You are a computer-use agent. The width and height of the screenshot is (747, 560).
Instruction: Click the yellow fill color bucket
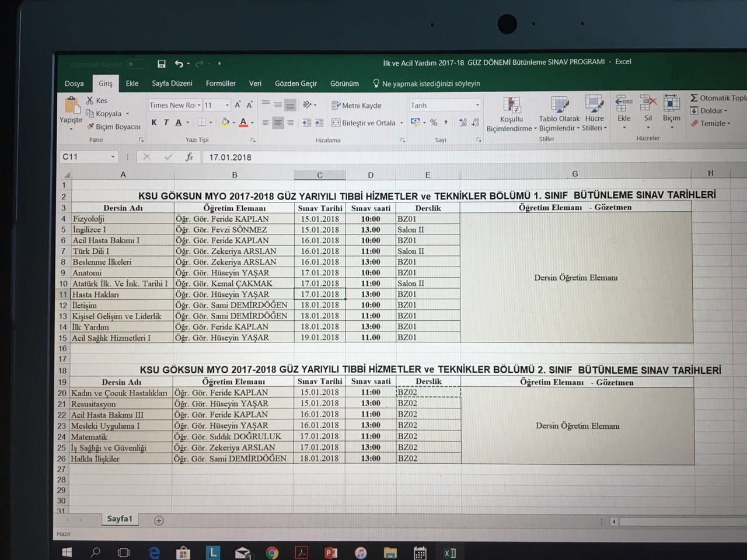coord(225,123)
